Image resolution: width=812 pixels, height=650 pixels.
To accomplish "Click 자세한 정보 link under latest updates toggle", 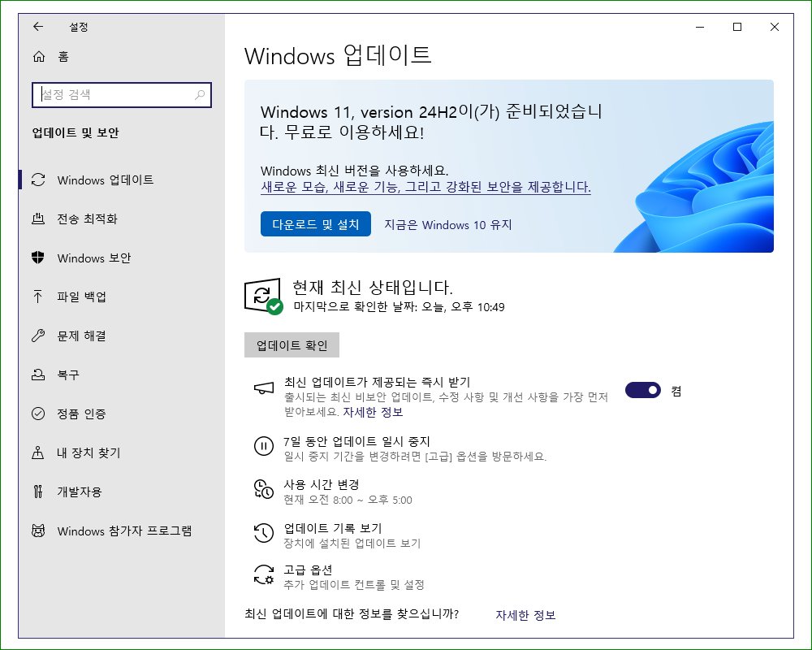I will tap(373, 412).
